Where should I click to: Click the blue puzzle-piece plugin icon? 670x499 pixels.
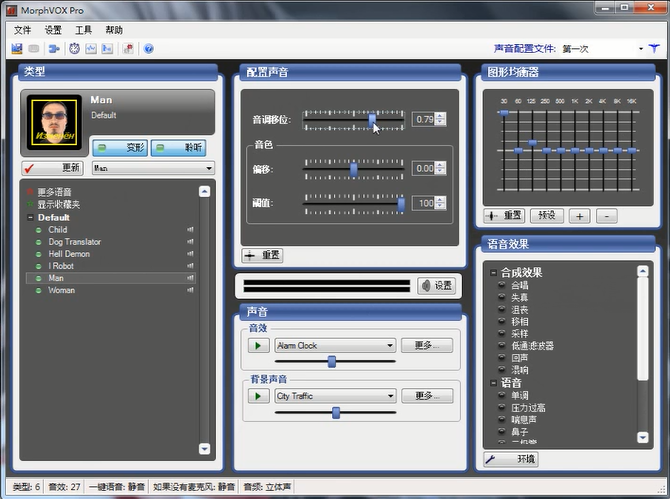tap(54, 49)
